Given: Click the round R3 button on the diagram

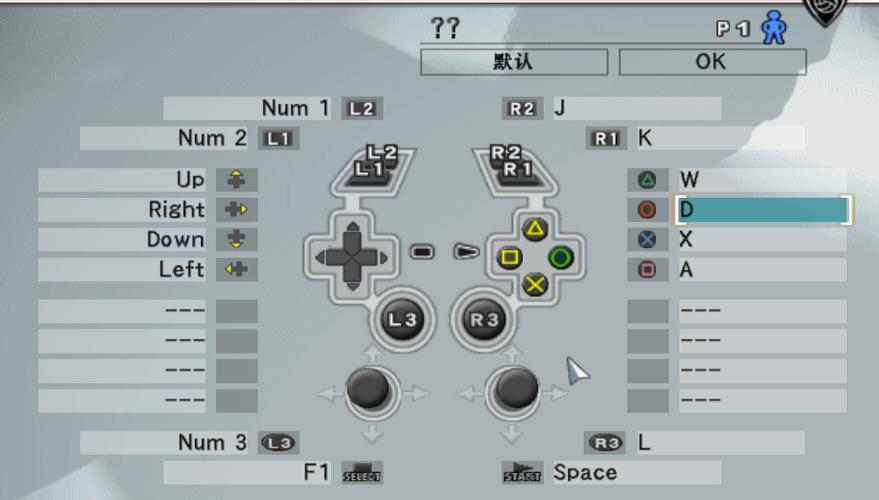Looking at the screenshot, I should point(484,320).
